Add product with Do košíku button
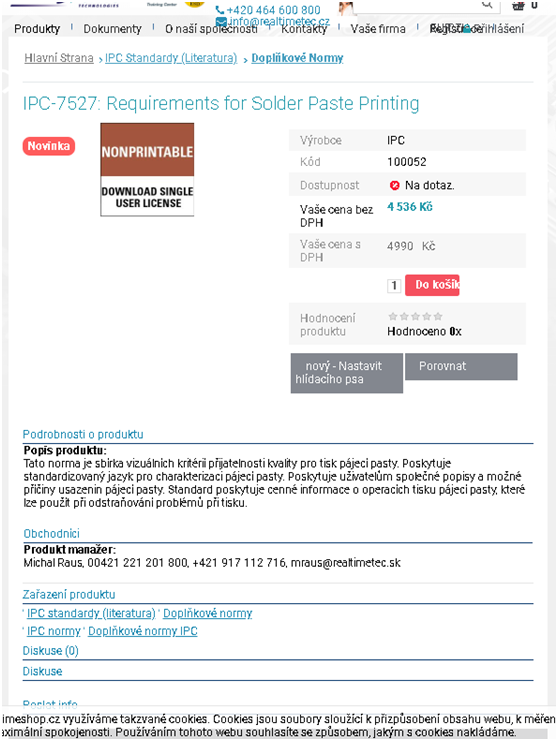Screen dimensions: 558x741 point(432,285)
